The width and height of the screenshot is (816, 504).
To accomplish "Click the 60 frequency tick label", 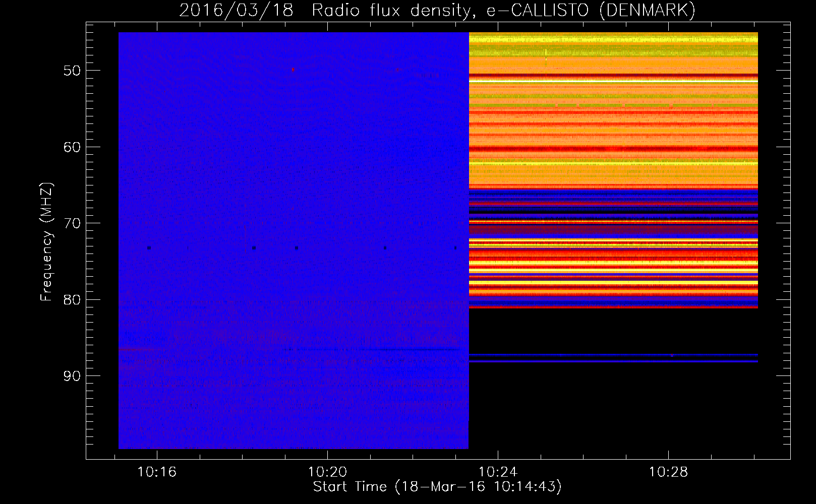I will click(72, 147).
